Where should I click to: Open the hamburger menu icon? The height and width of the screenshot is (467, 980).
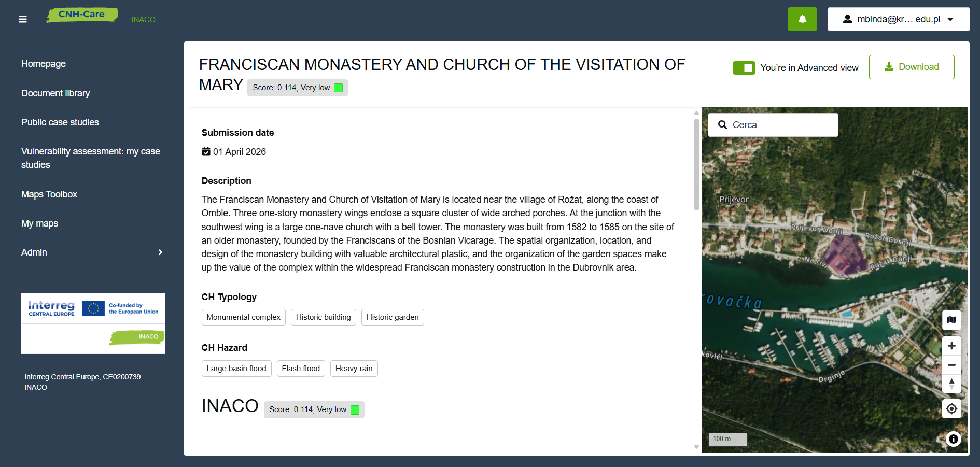coord(22,19)
